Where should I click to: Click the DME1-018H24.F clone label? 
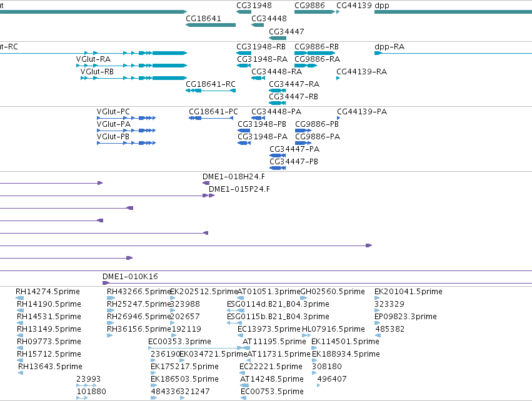point(234,177)
